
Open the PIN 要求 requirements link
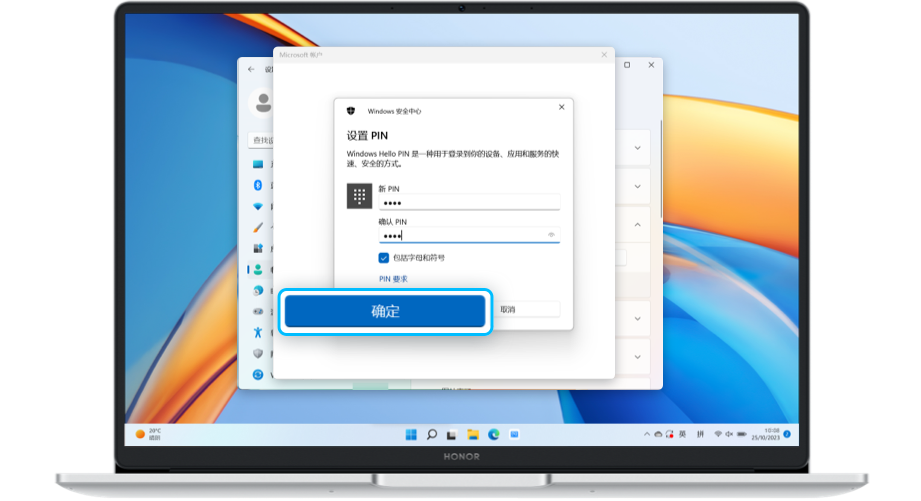(x=393, y=279)
